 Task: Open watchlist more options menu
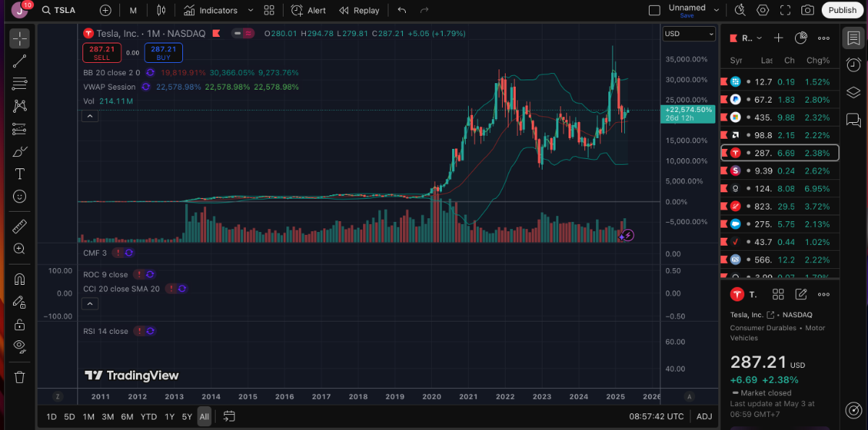(824, 38)
